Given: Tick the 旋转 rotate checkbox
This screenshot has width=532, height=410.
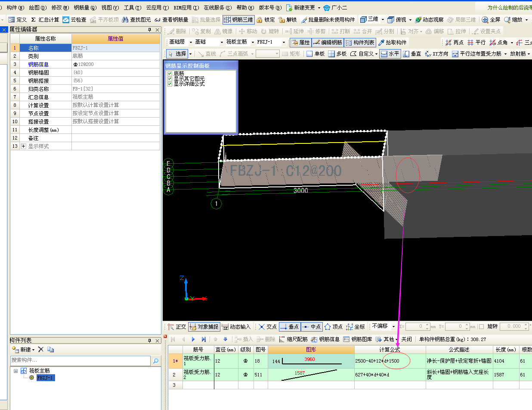Looking at the screenshot, I should [482, 327].
